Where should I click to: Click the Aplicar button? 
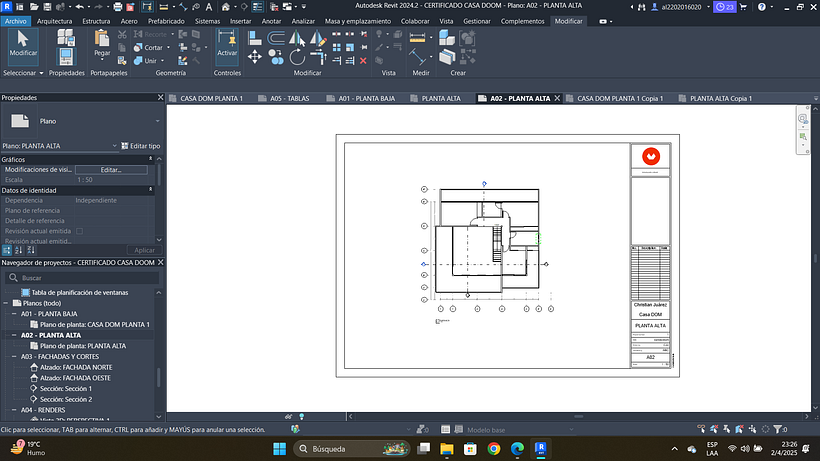pyautogui.click(x=144, y=250)
